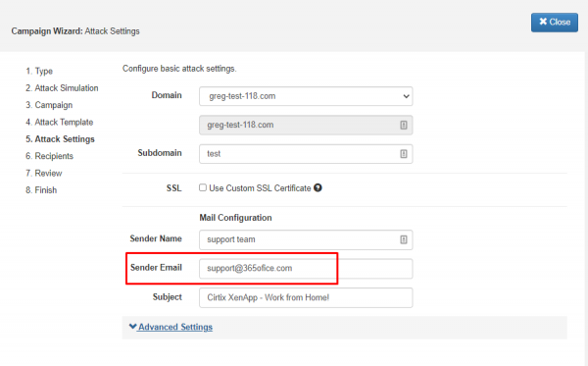Image resolution: width=588 pixels, height=366 pixels.
Task: Go to wizard step 3. Campaign
Action: (x=49, y=105)
